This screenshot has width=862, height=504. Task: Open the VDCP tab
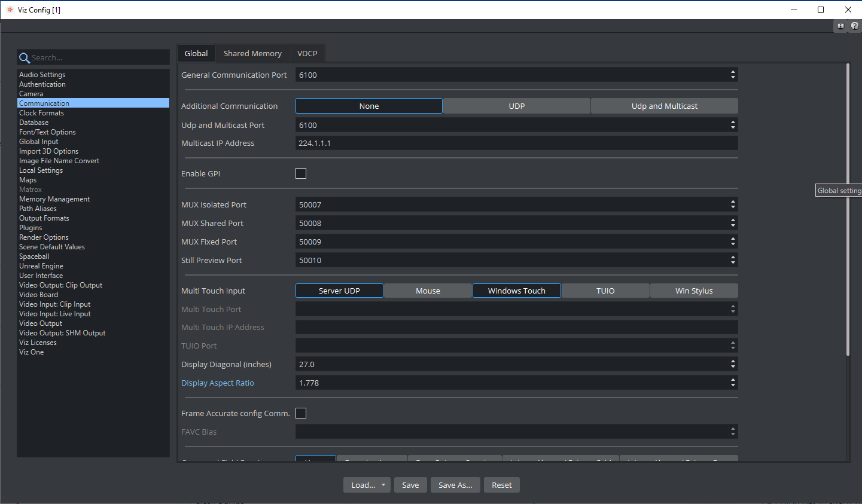pyautogui.click(x=307, y=53)
